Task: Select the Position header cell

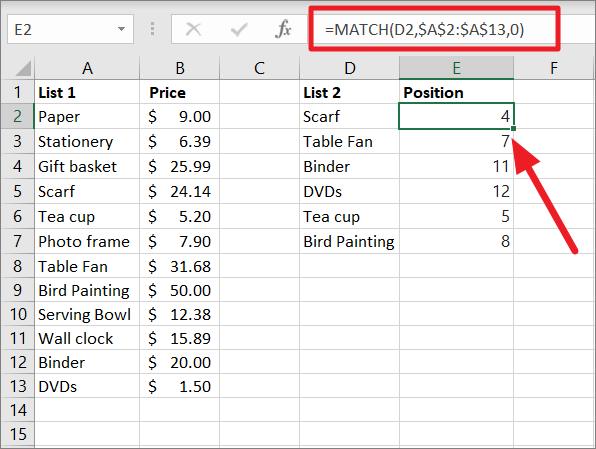Action: [x=456, y=92]
